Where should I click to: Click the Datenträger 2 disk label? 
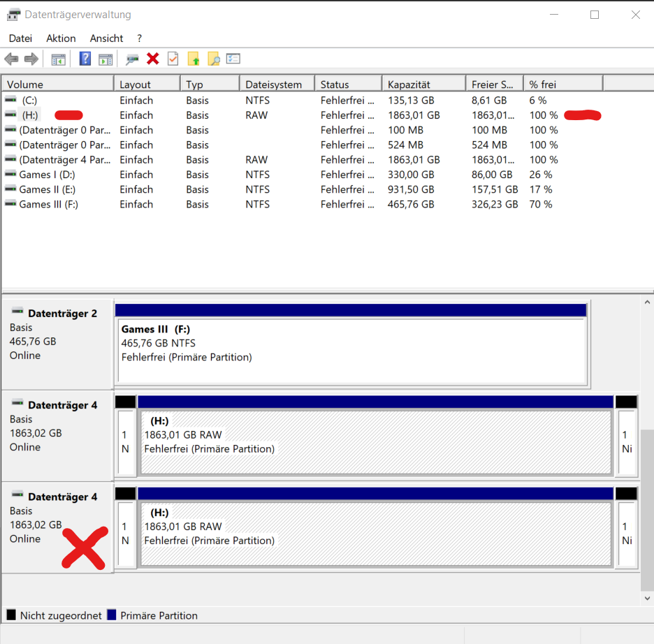pyautogui.click(x=62, y=314)
